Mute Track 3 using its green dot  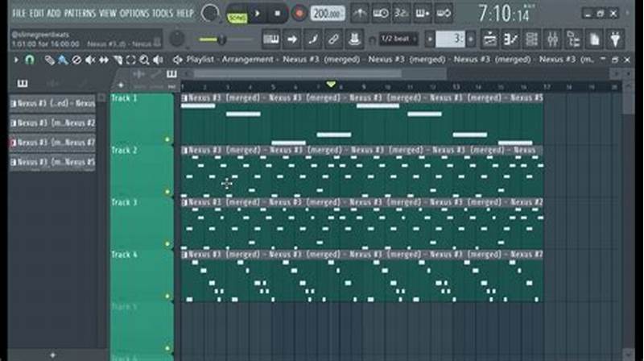pos(167,244)
